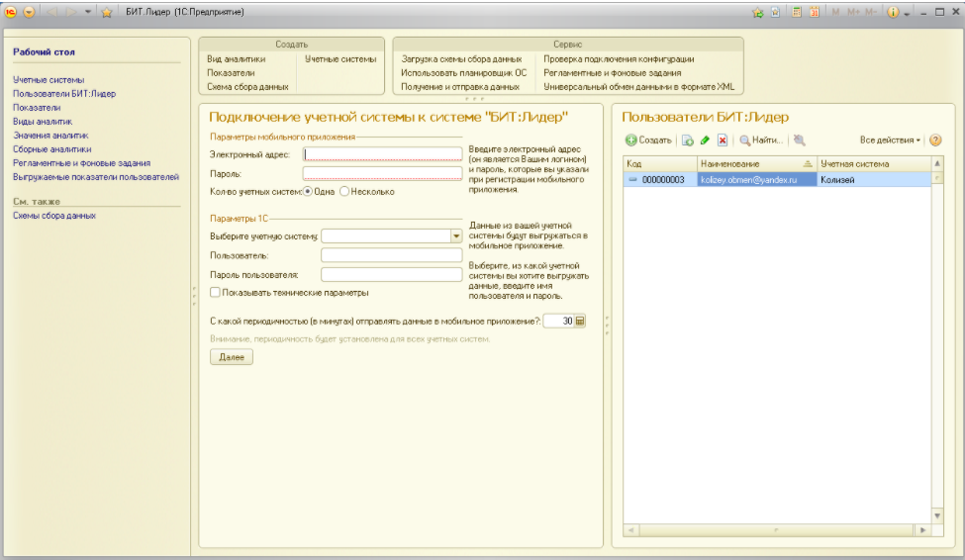Open Показатели in left sidebar
Screen dimensions: 965x560
tap(37, 108)
